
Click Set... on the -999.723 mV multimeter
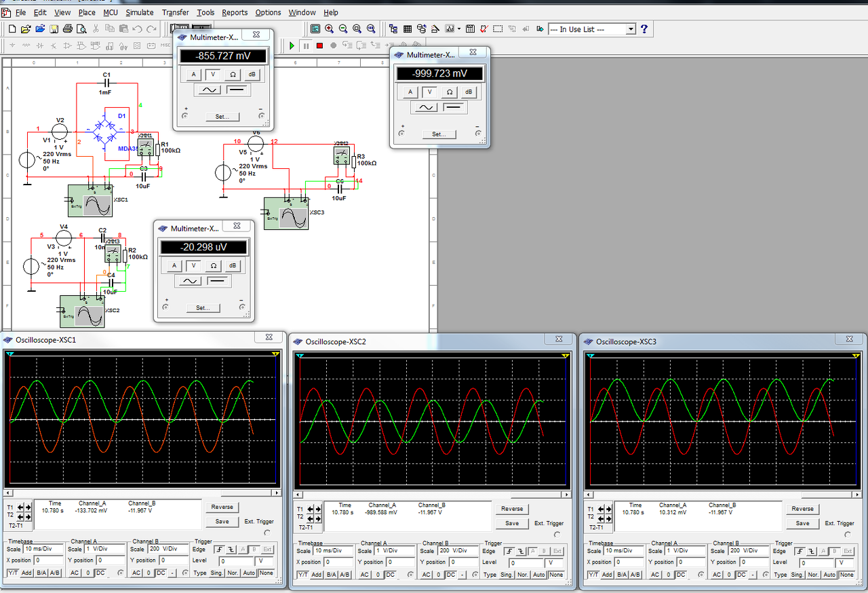pyautogui.click(x=439, y=134)
